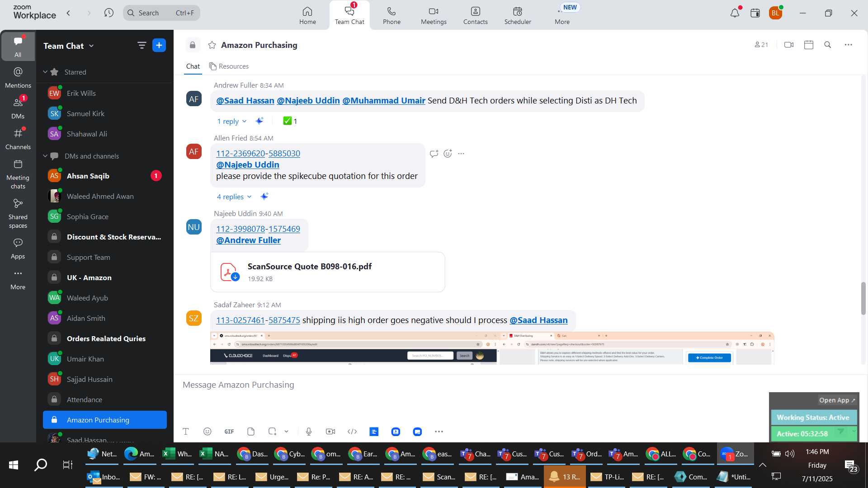Open the sidebar More options
The height and width of the screenshot is (488, 868).
tap(18, 280)
